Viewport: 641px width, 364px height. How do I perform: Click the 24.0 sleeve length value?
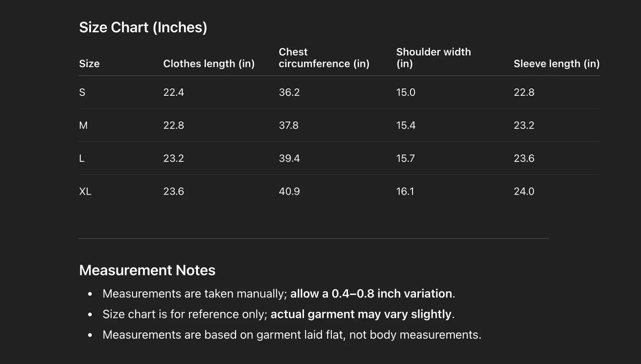point(524,192)
